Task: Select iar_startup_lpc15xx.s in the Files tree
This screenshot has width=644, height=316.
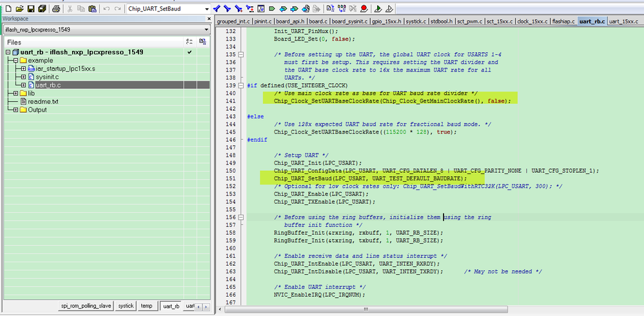Action: pyautogui.click(x=65, y=68)
